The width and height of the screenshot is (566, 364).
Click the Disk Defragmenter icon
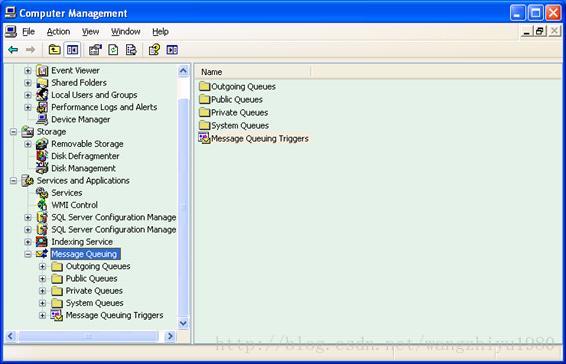tap(42, 156)
